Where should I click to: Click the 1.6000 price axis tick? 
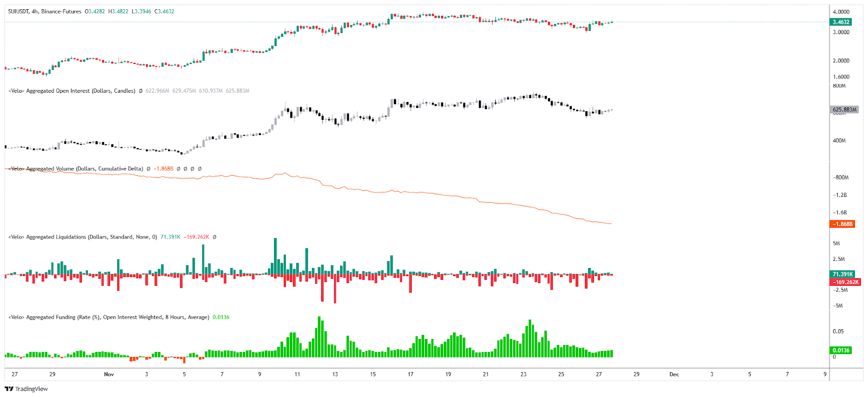point(841,77)
